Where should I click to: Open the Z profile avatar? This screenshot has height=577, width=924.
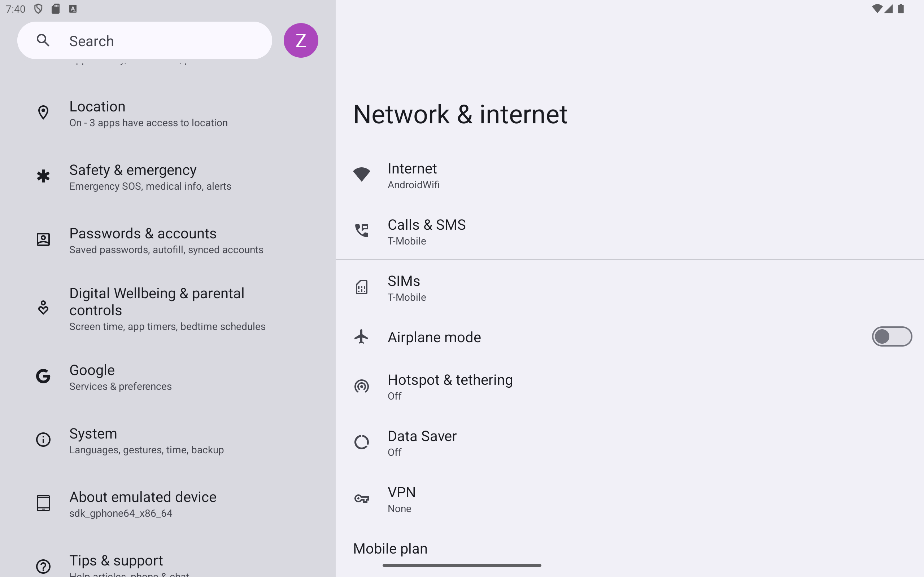[301, 40]
